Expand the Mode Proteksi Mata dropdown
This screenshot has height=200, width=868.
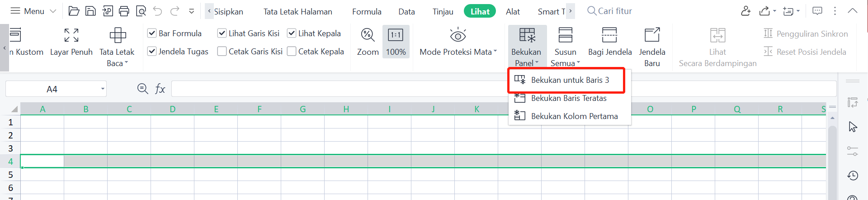495,52
